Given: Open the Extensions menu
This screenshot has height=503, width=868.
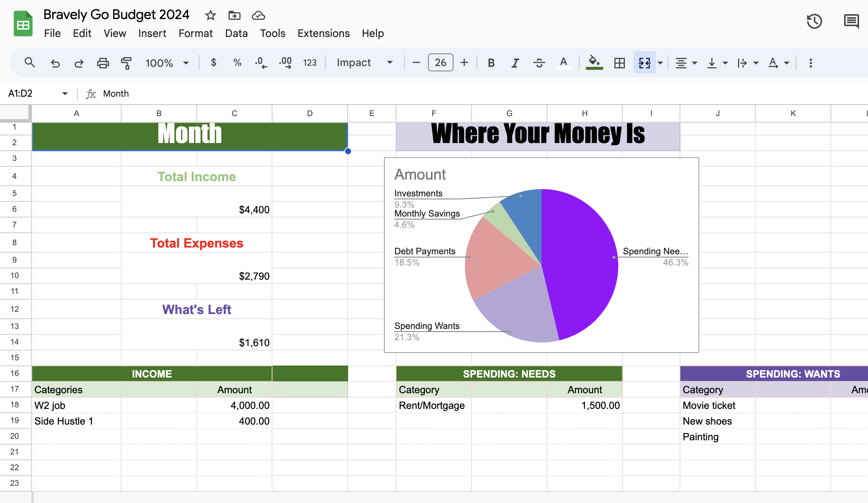Looking at the screenshot, I should (323, 33).
